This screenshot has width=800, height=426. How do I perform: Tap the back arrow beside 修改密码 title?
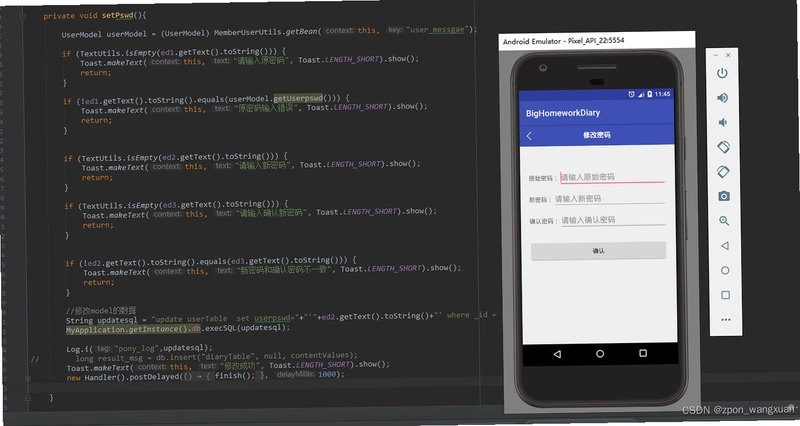(x=529, y=136)
